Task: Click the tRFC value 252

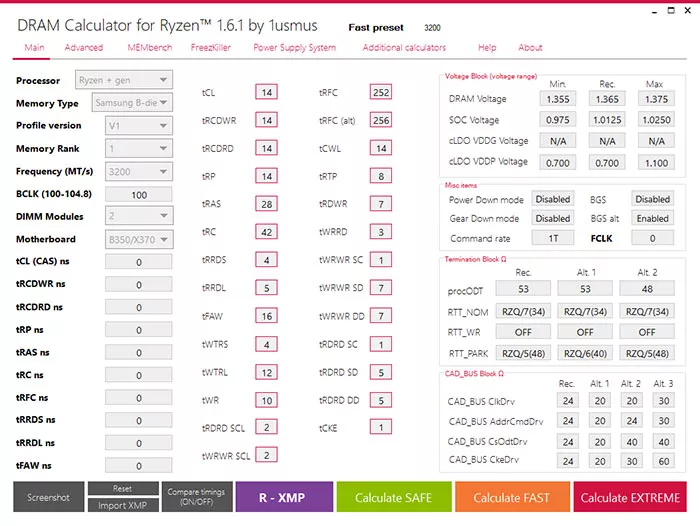Action: [x=381, y=92]
